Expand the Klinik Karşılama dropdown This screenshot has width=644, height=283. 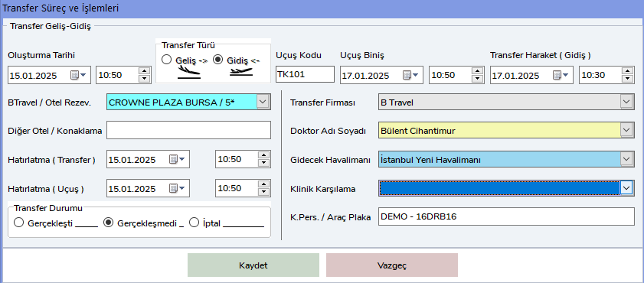[626, 188]
